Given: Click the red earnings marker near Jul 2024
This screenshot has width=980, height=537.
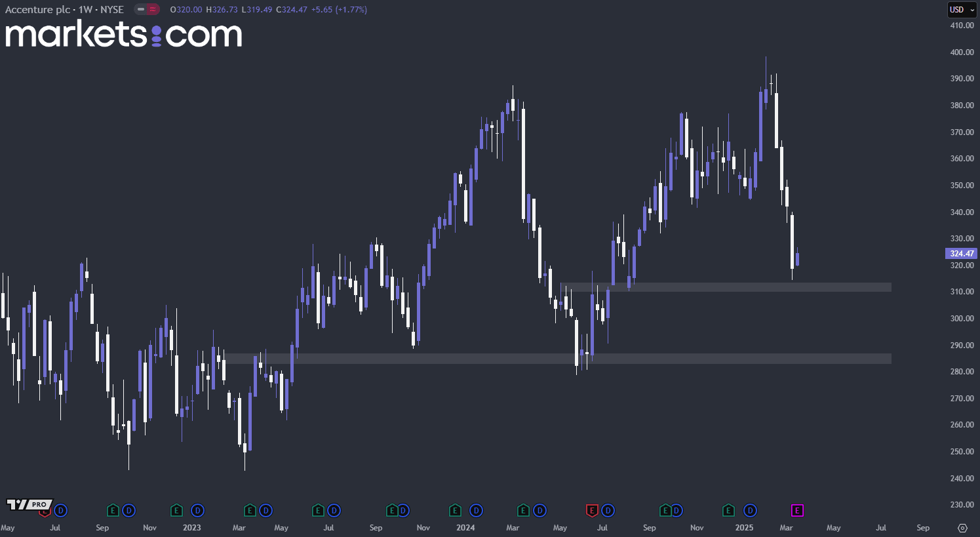Looking at the screenshot, I should pos(592,510).
